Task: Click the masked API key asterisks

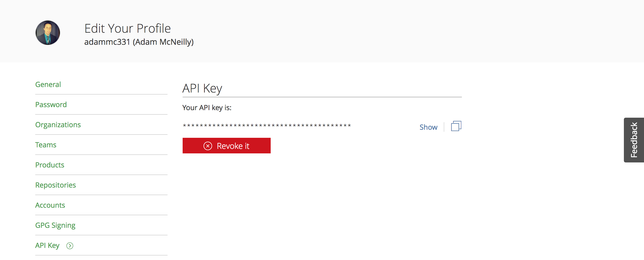Action: [267, 125]
